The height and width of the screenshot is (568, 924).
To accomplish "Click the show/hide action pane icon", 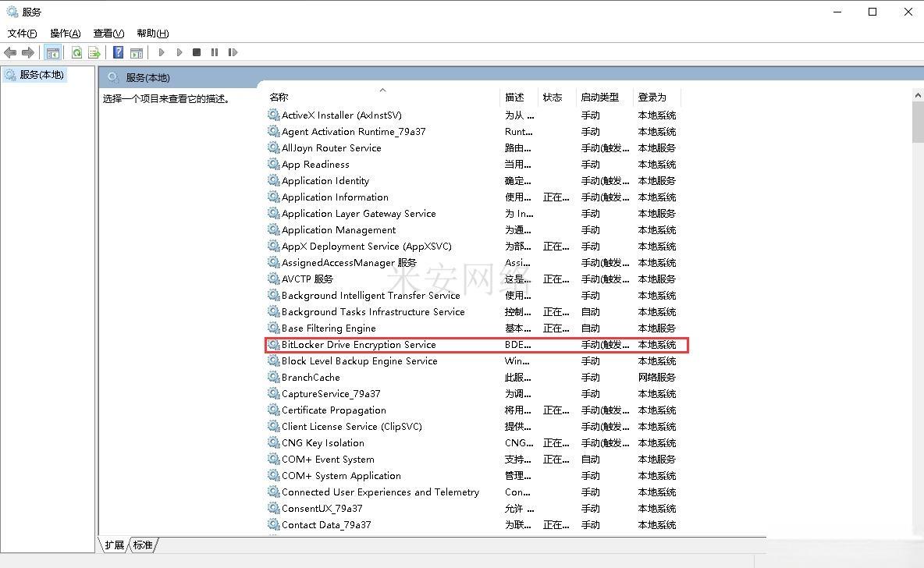I will coord(137,52).
